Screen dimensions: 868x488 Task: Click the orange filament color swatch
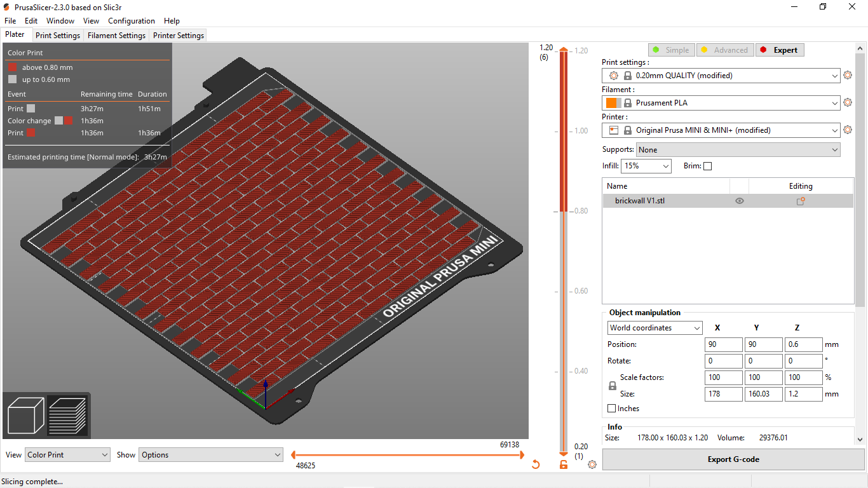tap(611, 103)
